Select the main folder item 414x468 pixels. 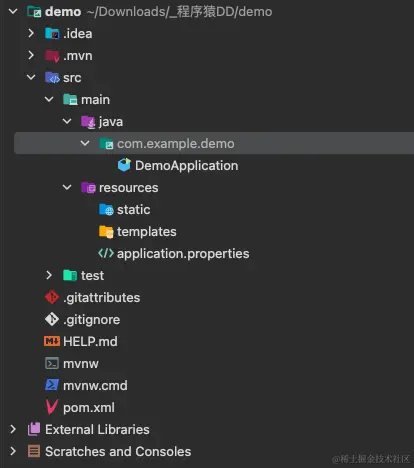[95, 100]
